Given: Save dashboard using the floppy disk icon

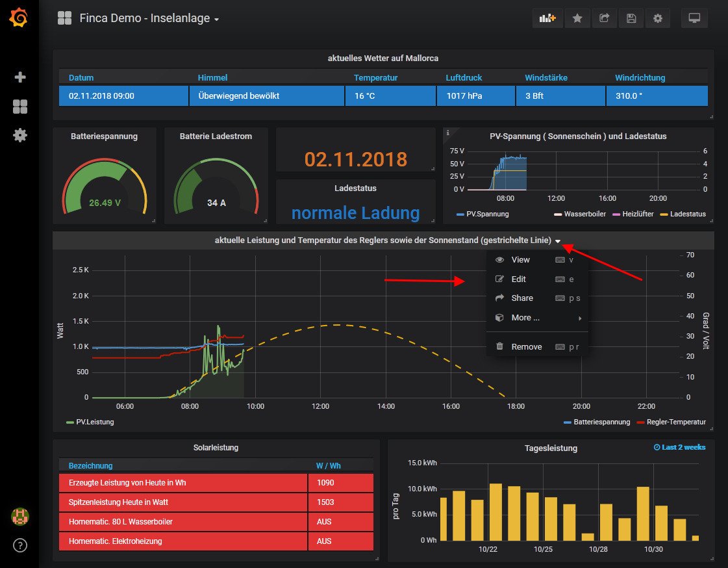Looking at the screenshot, I should click(x=631, y=18).
